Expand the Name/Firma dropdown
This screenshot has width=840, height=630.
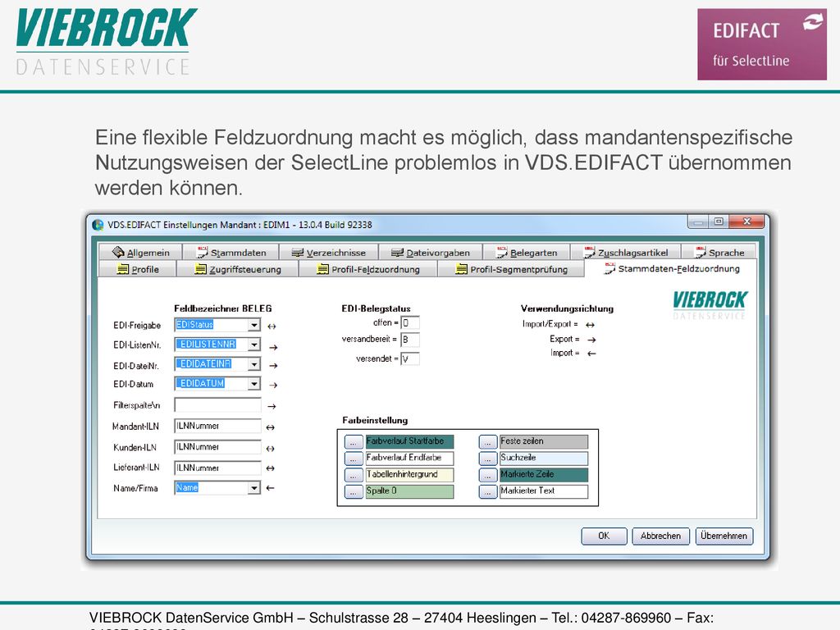pyautogui.click(x=254, y=488)
